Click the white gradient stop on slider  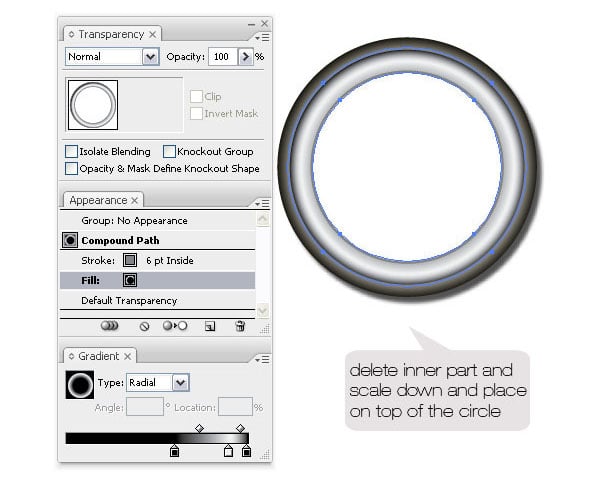tap(228, 451)
